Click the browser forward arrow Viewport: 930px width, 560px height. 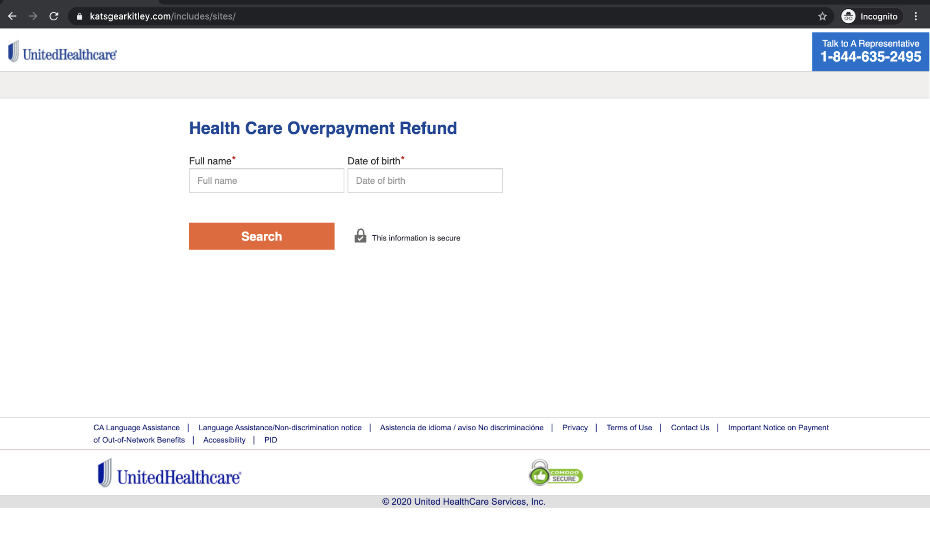coord(33,16)
